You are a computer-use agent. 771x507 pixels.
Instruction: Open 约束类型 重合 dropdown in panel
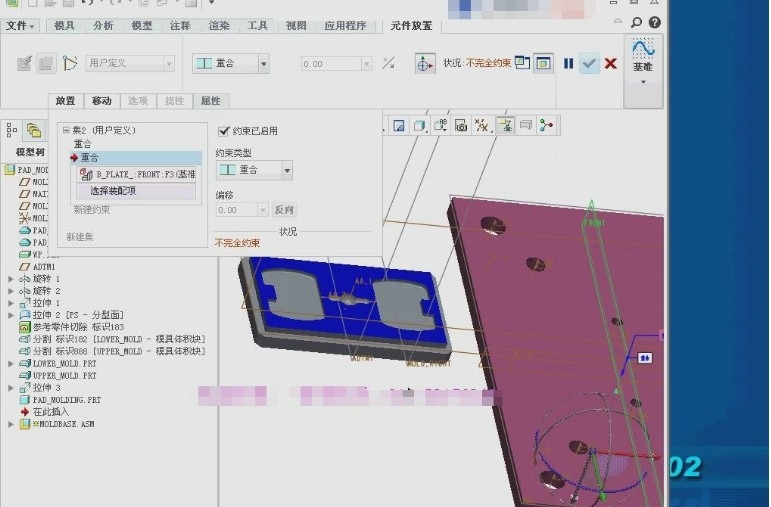287,170
